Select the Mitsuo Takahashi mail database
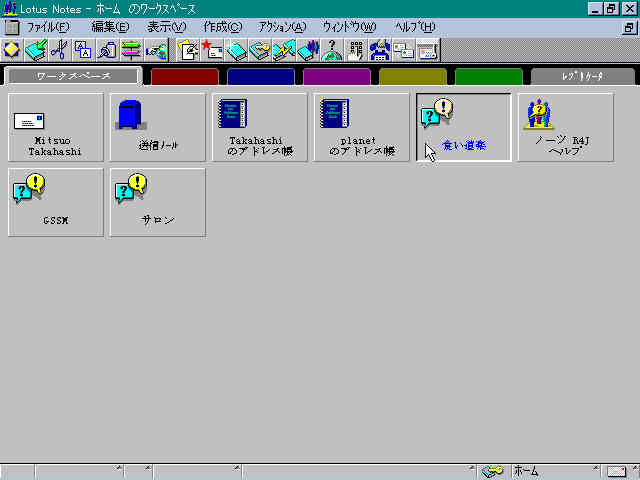This screenshot has width=640, height=480. pyautogui.click(x=56, y=127)
